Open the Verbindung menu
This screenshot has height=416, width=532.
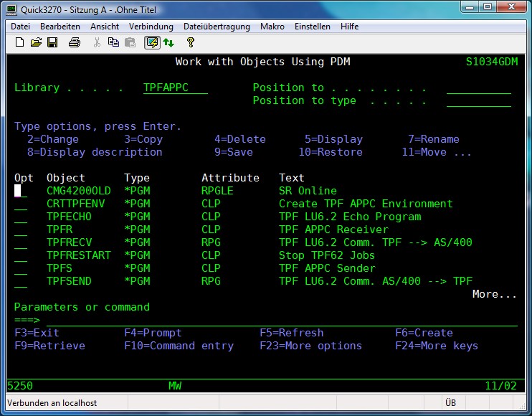(x=151, y=27)
